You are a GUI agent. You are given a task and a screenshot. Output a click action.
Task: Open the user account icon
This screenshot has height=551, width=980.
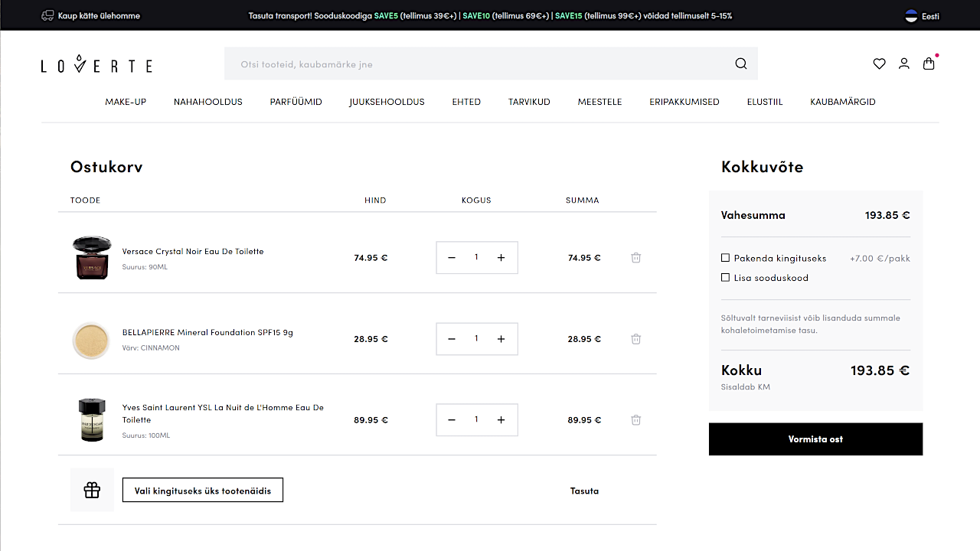(x=904, y=64)
